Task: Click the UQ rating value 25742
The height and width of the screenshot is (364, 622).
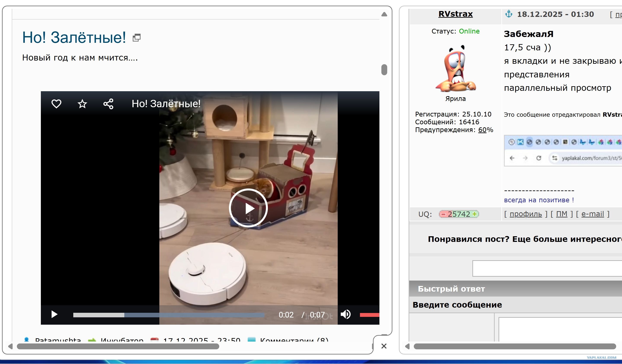Action: (x=459, y=214)
